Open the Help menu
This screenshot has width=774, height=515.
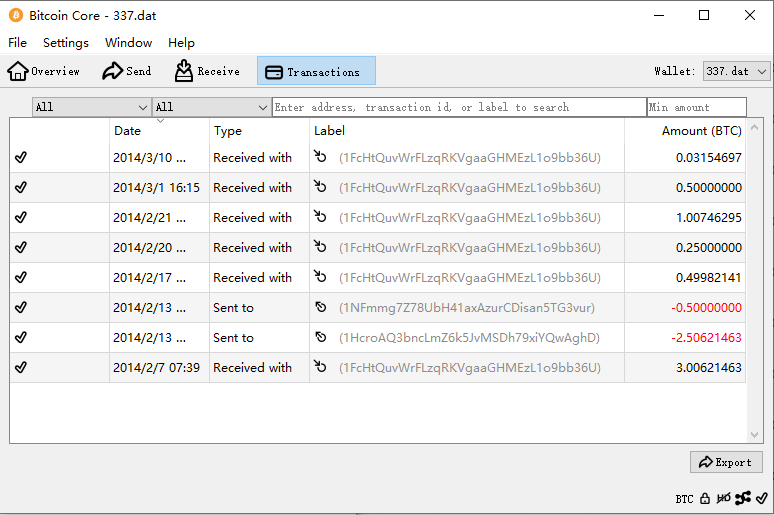click(x=181, y=43)
